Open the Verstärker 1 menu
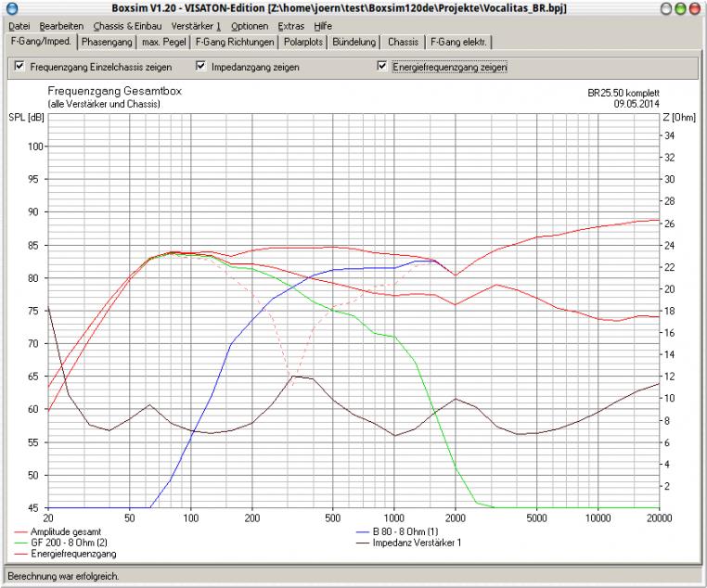 tap(196, 26)
